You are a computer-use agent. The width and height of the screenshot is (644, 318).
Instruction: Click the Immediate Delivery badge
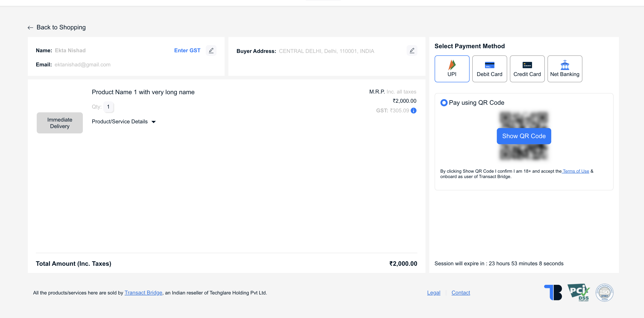coord(60,123)
